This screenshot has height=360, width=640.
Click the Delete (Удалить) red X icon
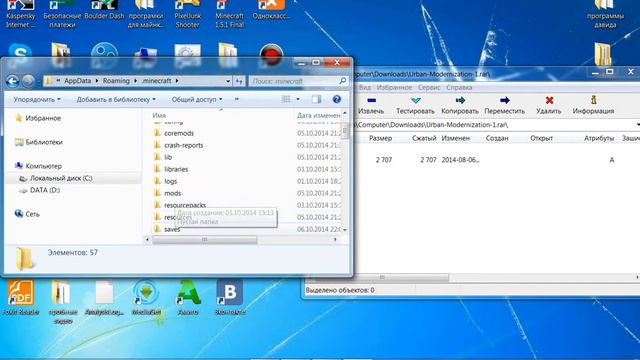pos(549,100)
